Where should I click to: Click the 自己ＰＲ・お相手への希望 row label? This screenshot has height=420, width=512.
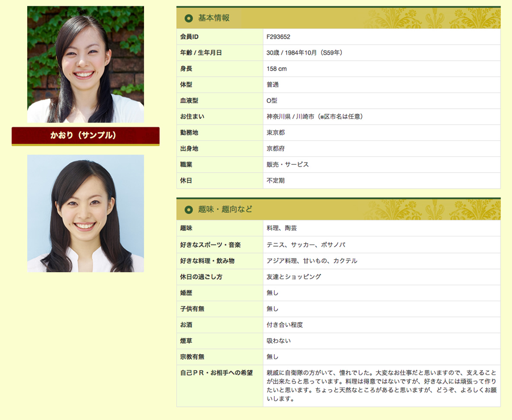216,373
